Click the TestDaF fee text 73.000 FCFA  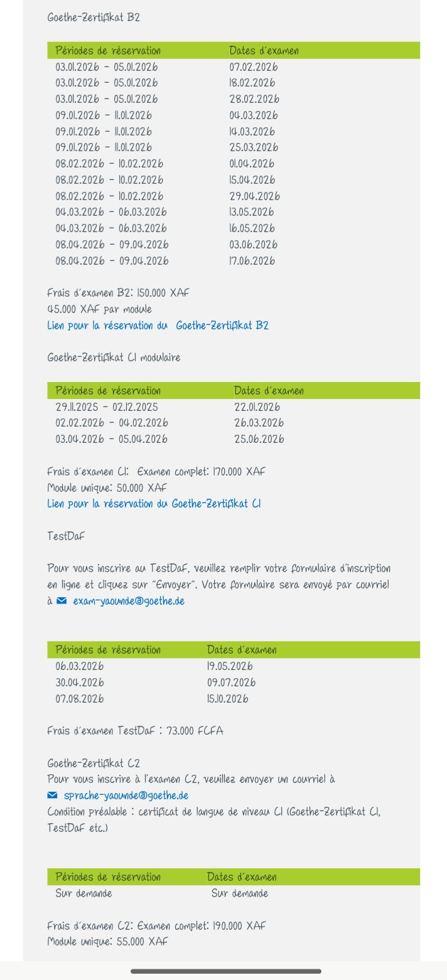click(x=135, y=731)
